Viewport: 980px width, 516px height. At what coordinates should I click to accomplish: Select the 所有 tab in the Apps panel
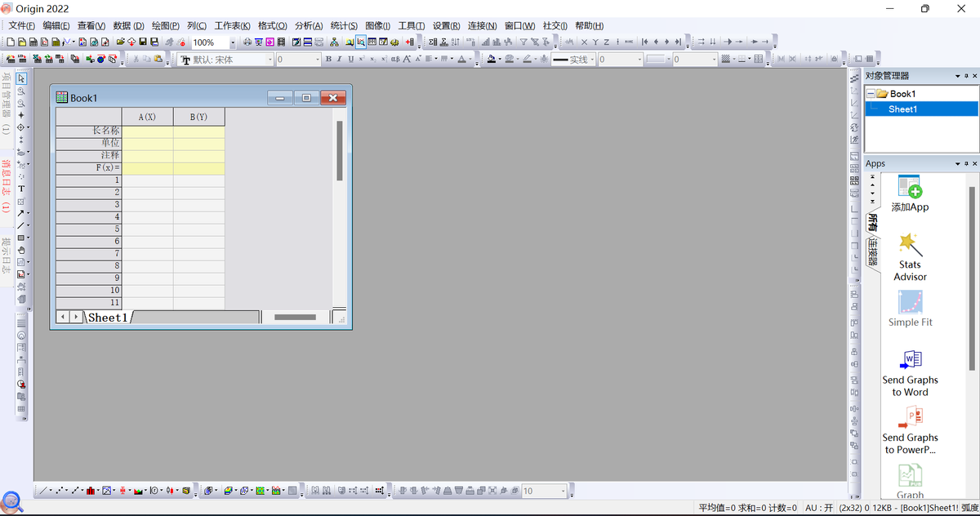click(873, 221)
